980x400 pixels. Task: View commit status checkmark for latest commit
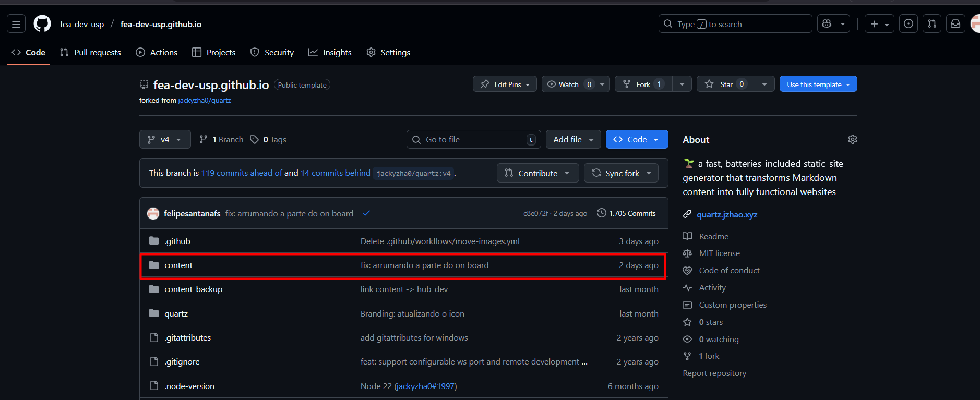coord(366,213)
